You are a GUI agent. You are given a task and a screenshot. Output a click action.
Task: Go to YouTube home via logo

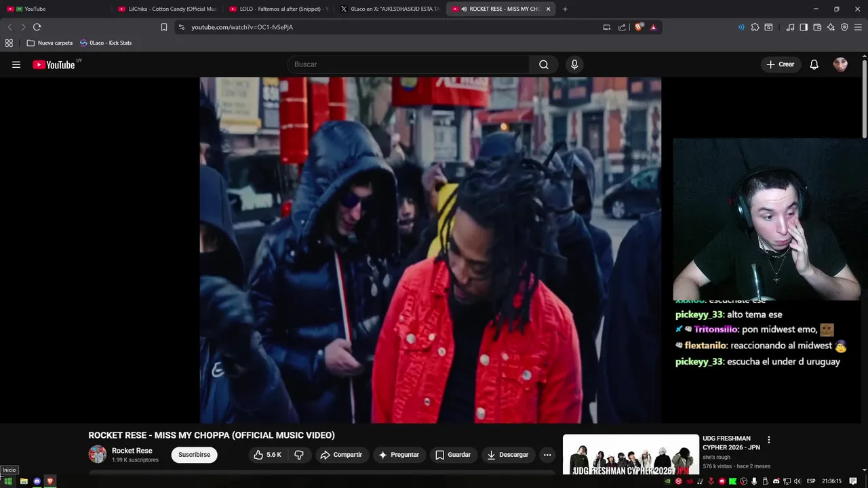tap(54, 64)
